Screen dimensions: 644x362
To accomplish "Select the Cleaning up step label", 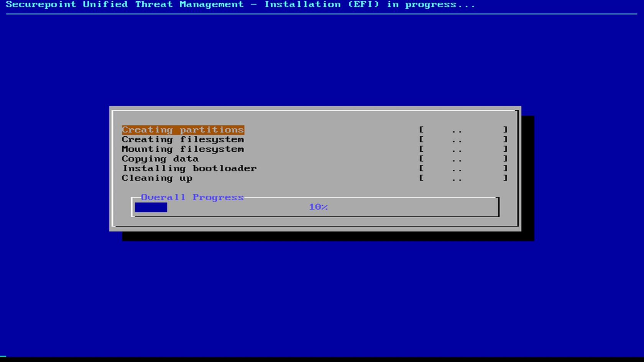I will pyautogui.click(x=157, y=178).
